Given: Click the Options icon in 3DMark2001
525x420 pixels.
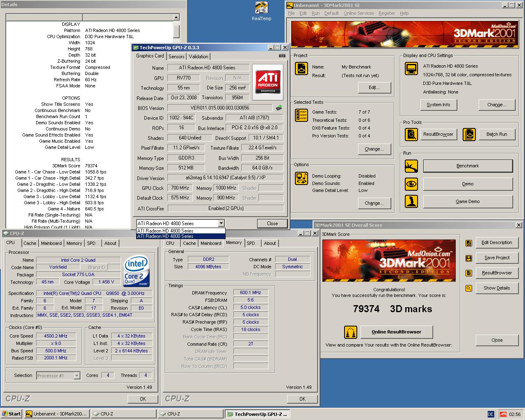Looking at the screenshot, I should 301,178.
